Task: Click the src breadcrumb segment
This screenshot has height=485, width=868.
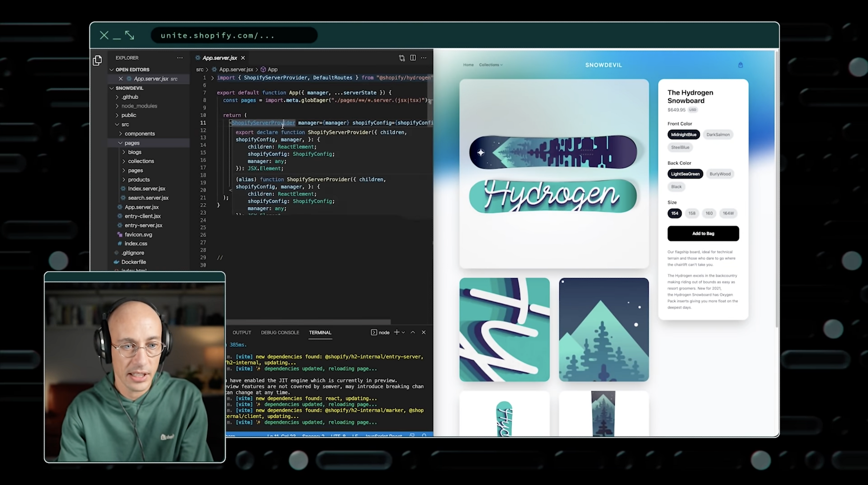Action: point(199,70)
